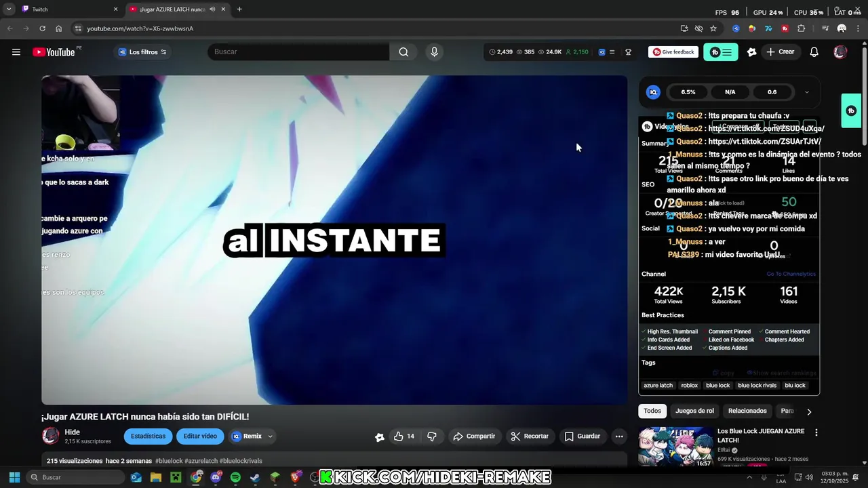Image resolution: width=868 pixels, height=488 pixels.
Task: Open the Hide channel avatar
Action: [x=50, y=436]
